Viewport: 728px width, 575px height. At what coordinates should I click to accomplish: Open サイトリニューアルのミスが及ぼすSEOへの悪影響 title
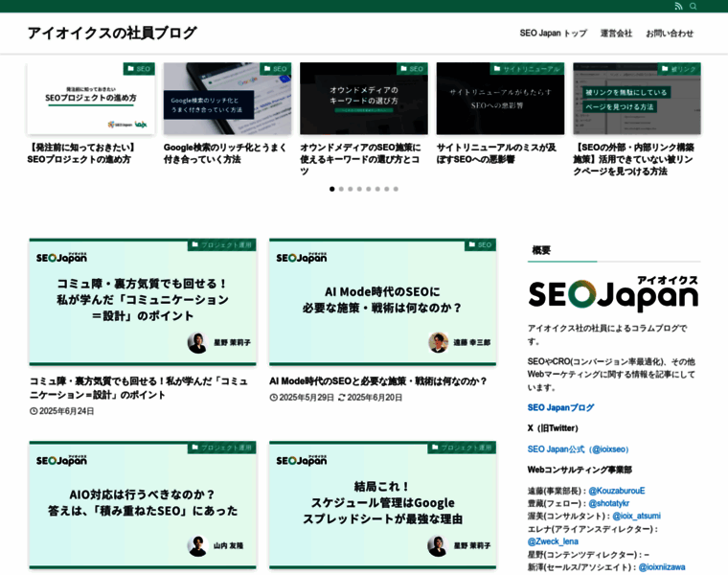pyautogui.click(x=496, y=153)
